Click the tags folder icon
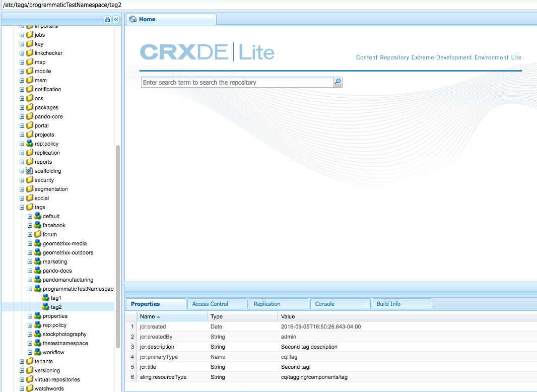The image size is (537, 392). pyautogui.click(x=30, y=207)
